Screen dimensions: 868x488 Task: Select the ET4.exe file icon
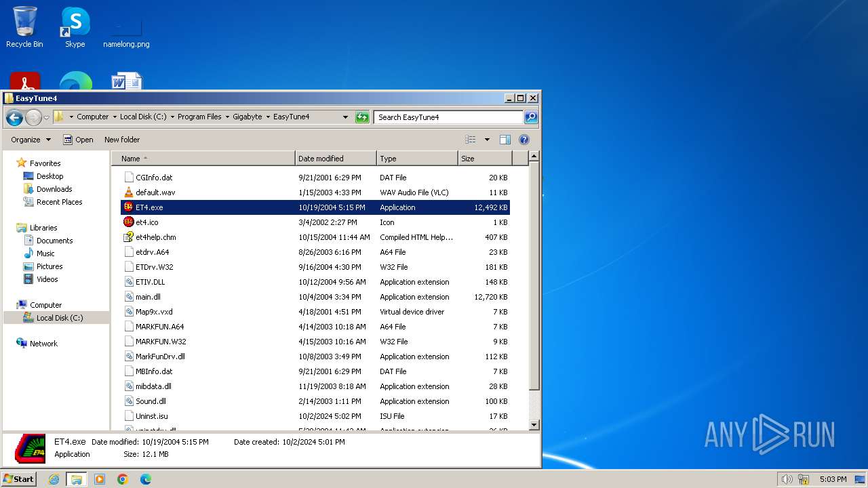129,207
